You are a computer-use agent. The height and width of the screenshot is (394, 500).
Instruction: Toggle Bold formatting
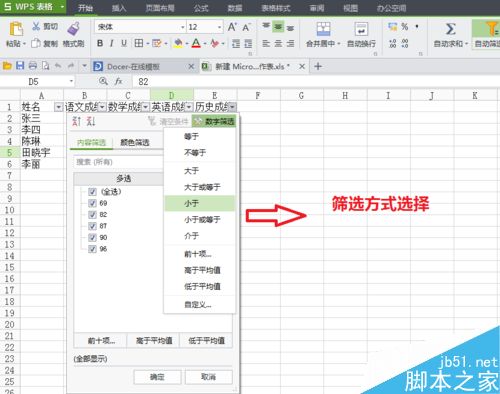point(100,43)
